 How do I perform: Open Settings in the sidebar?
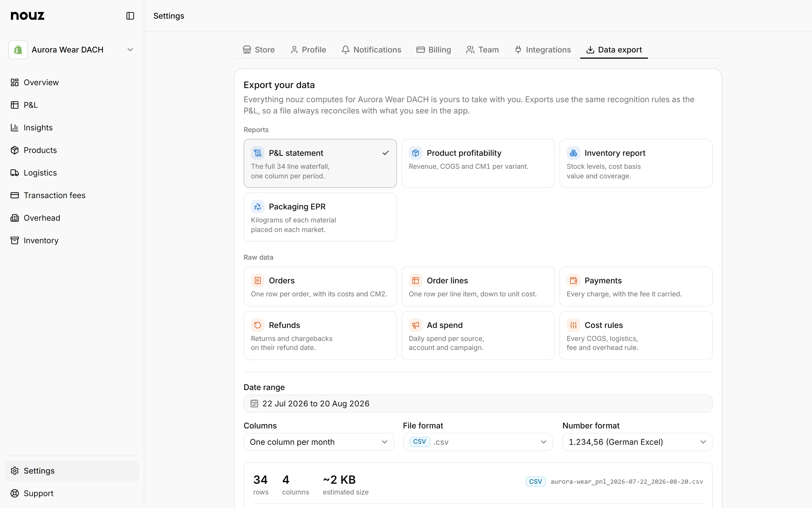click(x=72, y=471)
